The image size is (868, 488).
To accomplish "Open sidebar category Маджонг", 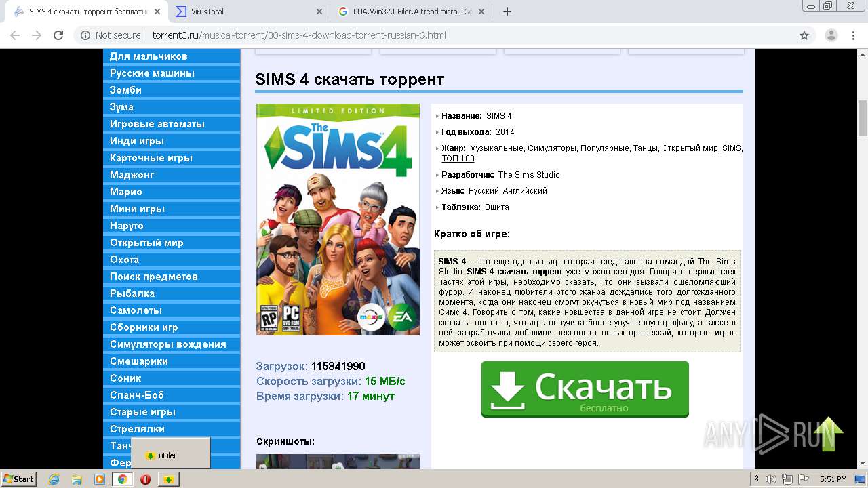I will click(x=172, y=175).
